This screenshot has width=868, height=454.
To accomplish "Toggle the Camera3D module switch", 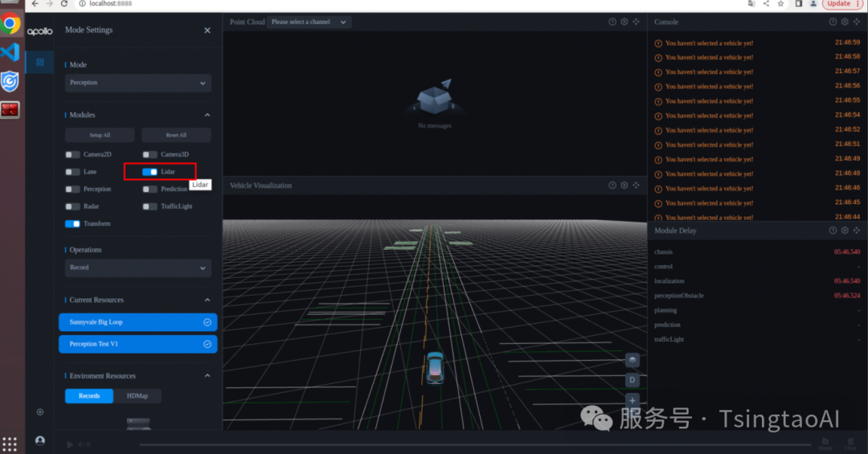I will 149,154.
